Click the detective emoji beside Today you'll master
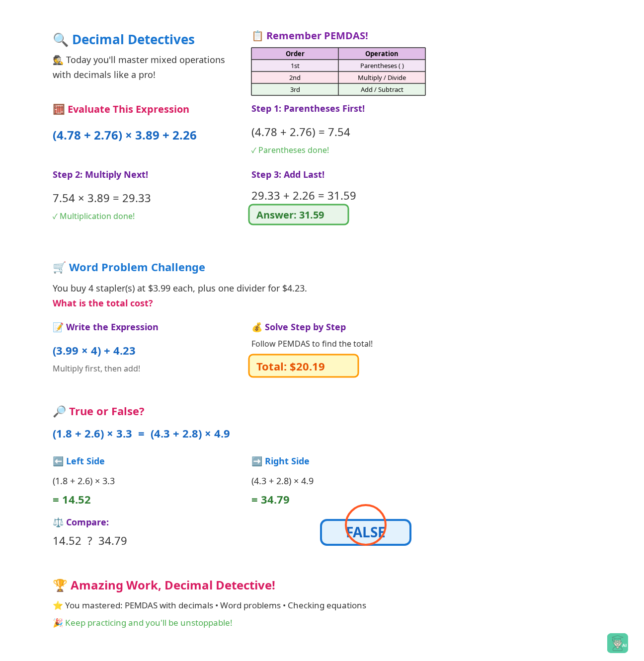The height and width of the screenshot is (661, 644). [x=58, y=60]
